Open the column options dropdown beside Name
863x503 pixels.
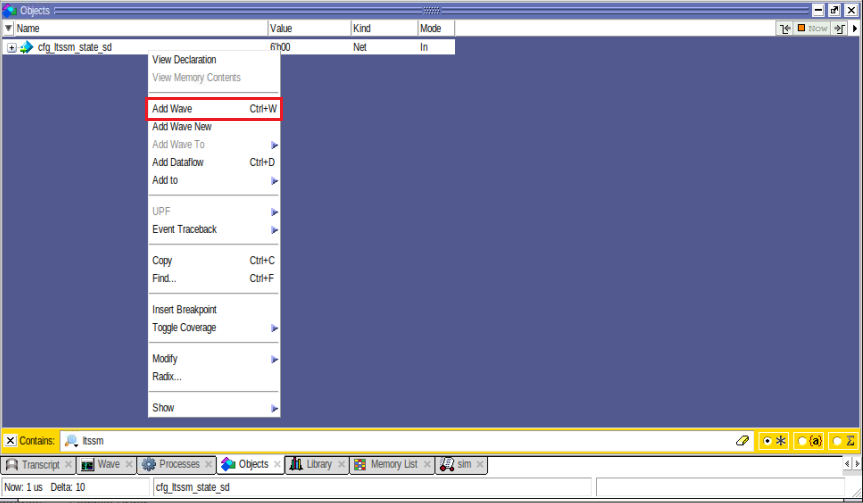pos(8,29)
